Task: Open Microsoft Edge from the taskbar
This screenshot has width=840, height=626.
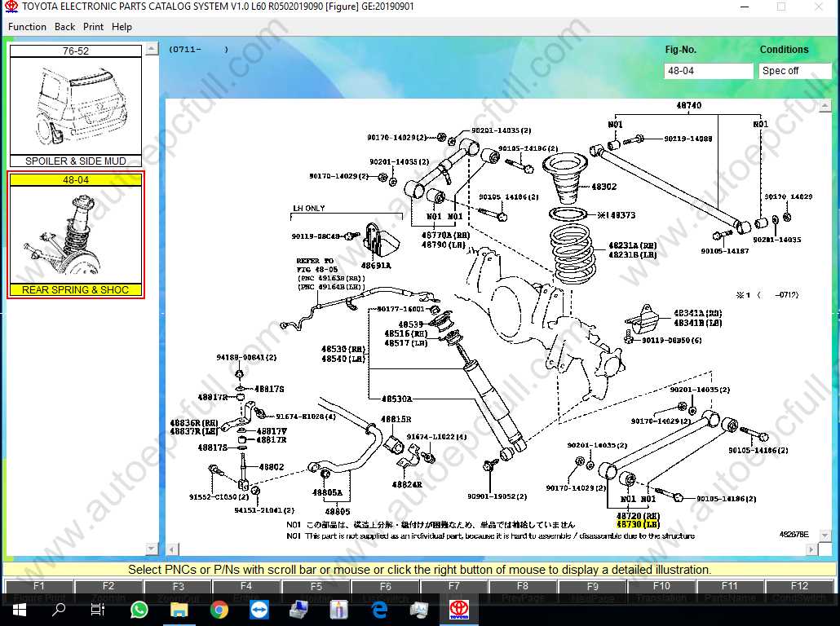Action: point(379,610)
